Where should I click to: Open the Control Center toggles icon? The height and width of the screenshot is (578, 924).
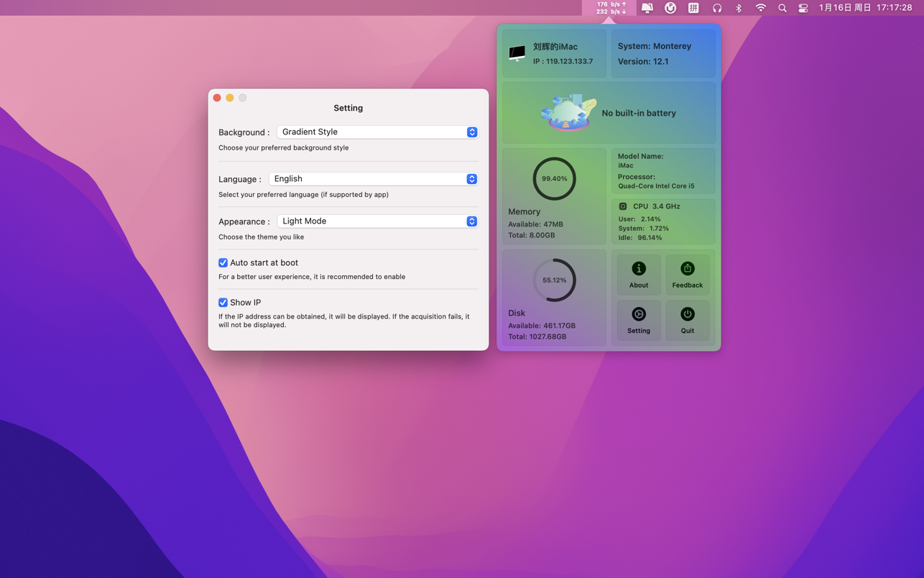coord(803,8)
